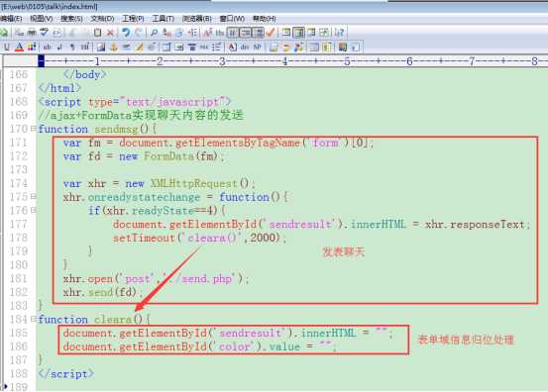
Task: Toggle the fourth window-panel toolbar icon
Action: (x=324, y=33)
